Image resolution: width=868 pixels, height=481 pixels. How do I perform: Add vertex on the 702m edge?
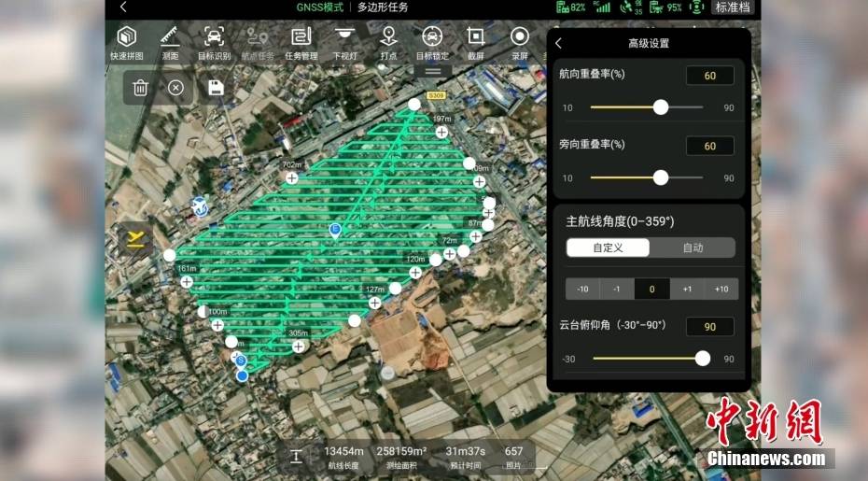point(292,177)
